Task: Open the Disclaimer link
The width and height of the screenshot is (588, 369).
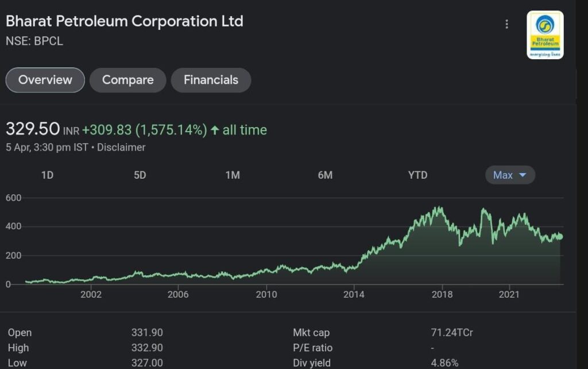Action: click(x=121, y=147)
